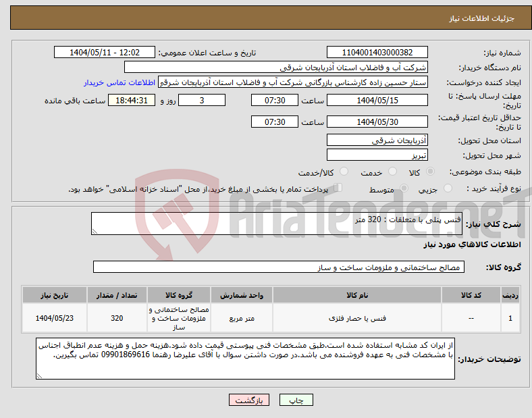Click the price validity time 07:30 field
Image resolution: width=532 pixels, height=418 pixels.
(275, 122)
